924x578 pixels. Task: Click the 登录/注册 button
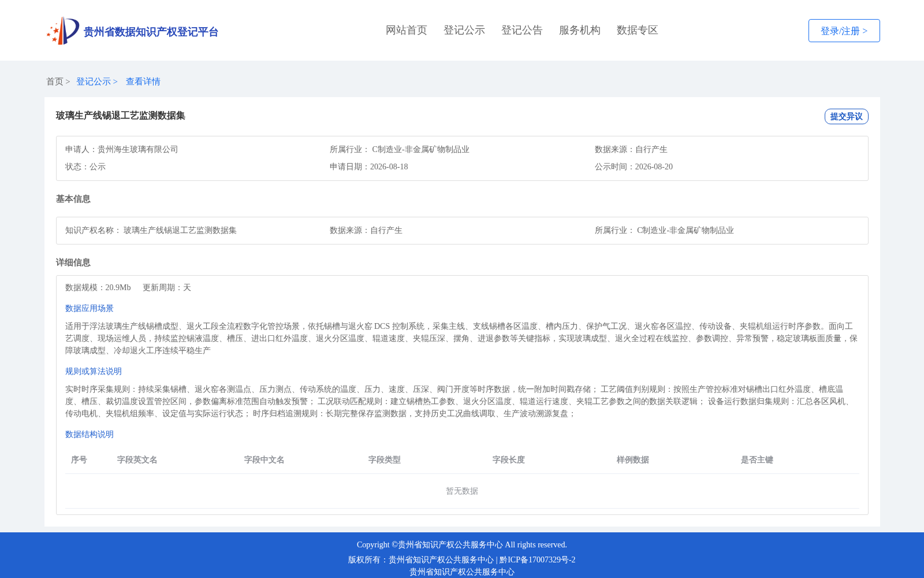844,31
